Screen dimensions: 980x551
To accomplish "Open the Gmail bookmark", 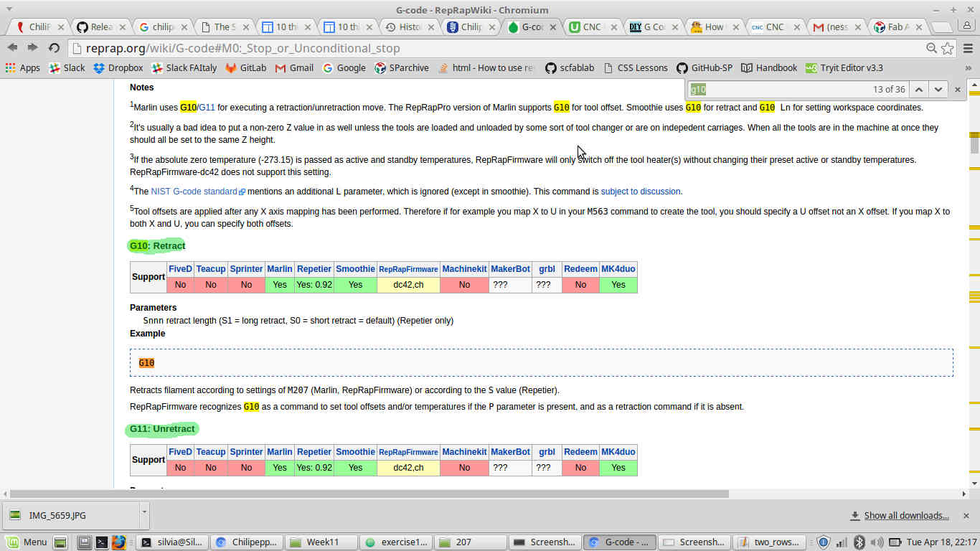I will point(294,68).
